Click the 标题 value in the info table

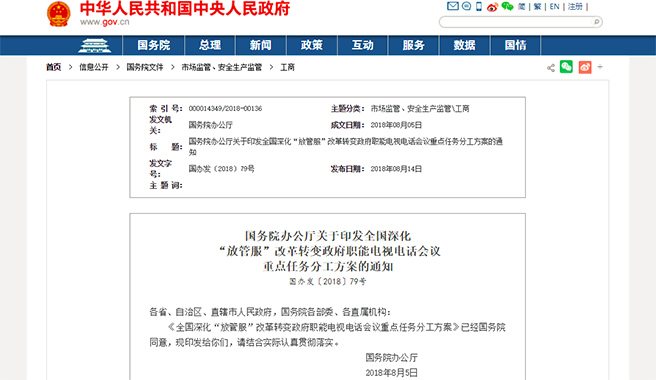(x=346, y=147)
